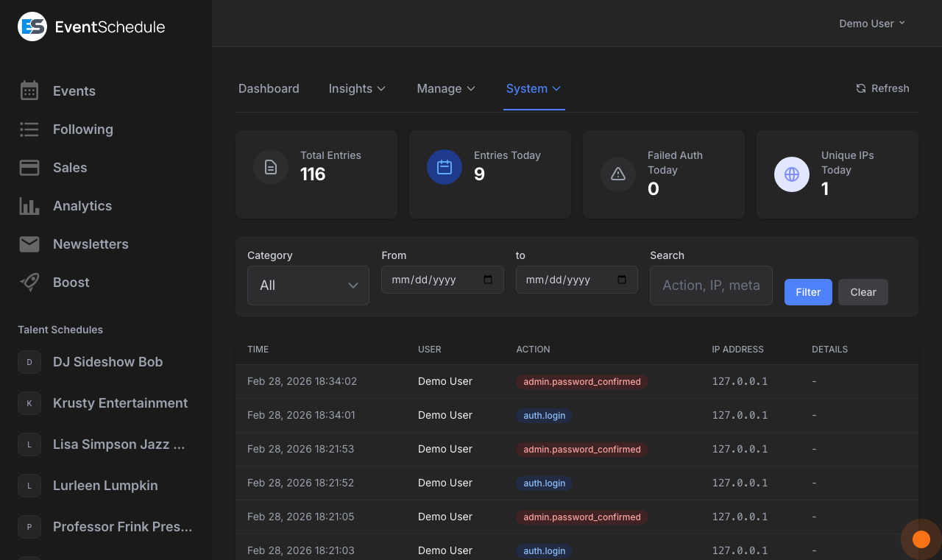Viewport: 942px width, 560px height.
Task: Click the admin.password_confirmed badge at 18:34:02
Action: coord(582,382)
